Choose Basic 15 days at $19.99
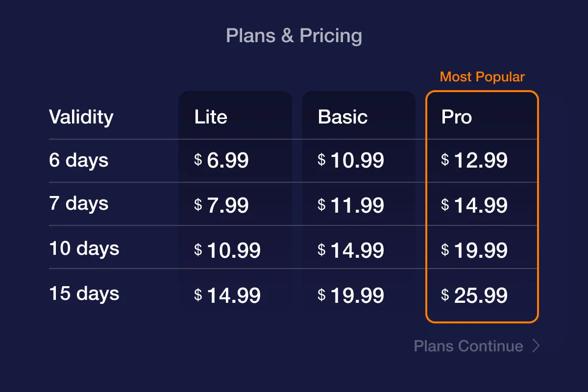 (351, 295)
